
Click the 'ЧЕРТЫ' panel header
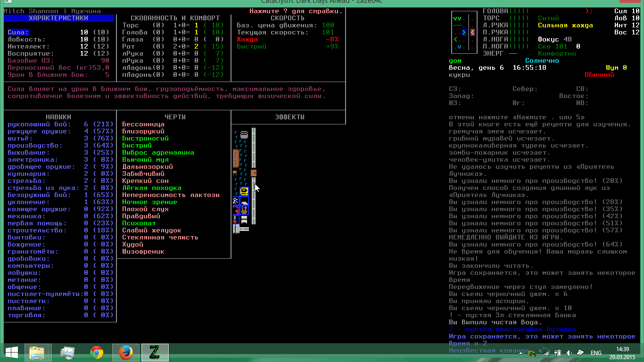(175, 117)
